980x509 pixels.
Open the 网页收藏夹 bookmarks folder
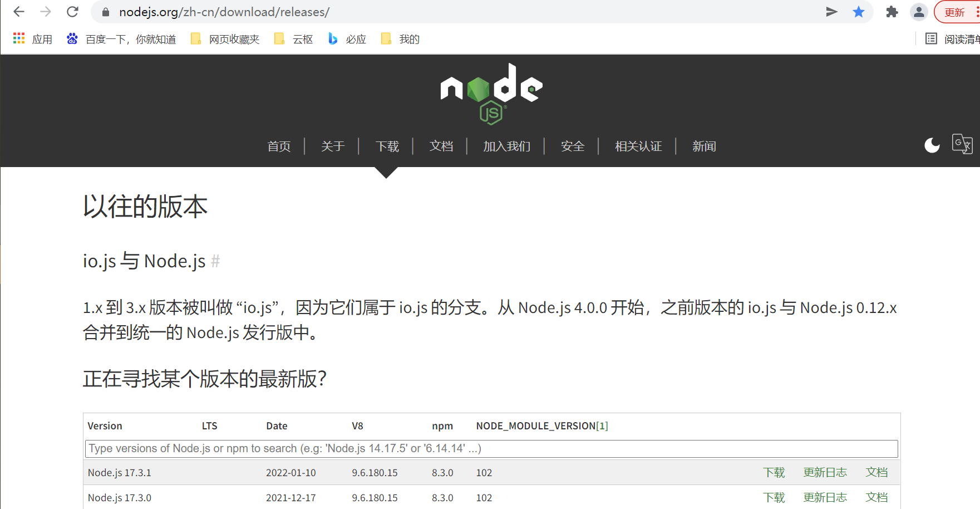click(234, 39)
